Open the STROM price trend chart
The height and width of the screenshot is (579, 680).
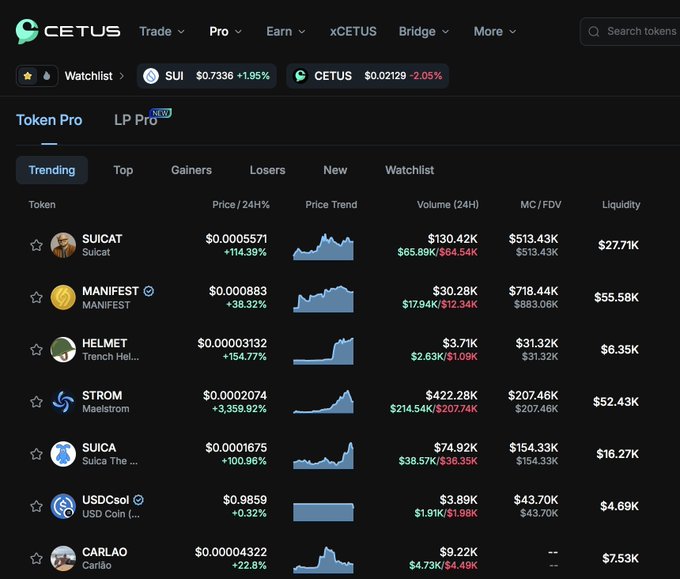coord(324,402)
